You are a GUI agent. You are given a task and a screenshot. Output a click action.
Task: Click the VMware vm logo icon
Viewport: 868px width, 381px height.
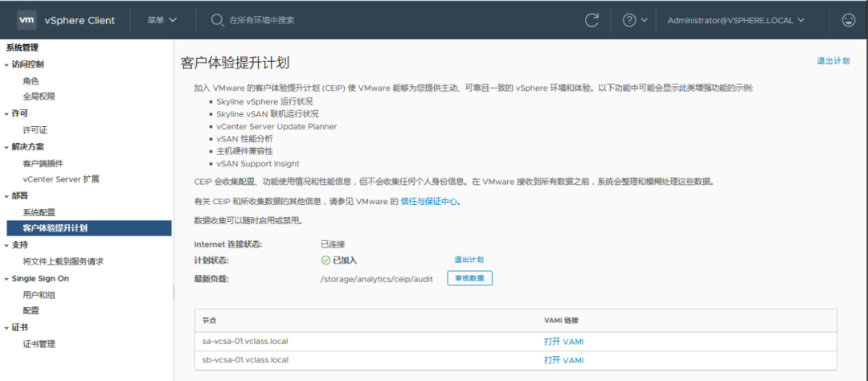27,20
